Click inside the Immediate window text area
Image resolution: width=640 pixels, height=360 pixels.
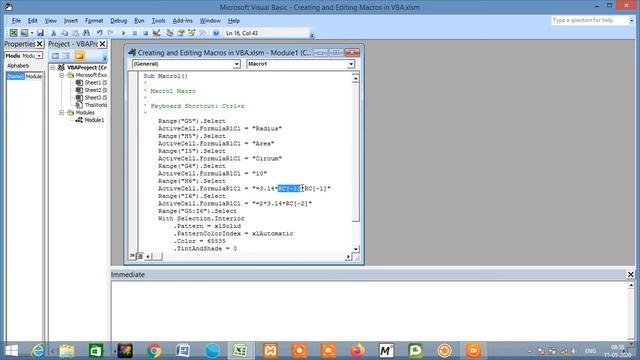(369, 310)
